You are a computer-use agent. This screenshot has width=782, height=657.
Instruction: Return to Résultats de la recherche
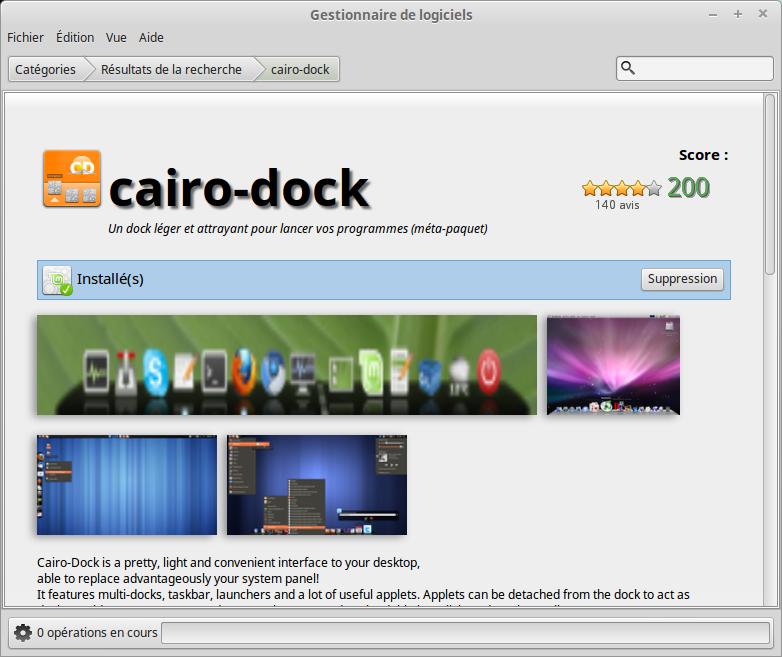click(171, 69)
